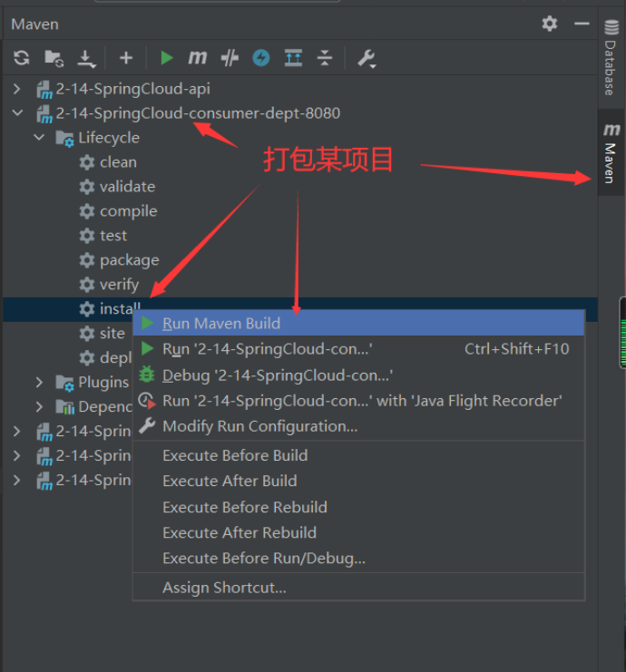Choose Execute Before Run/Debug...
This screenshot has width=626, height=672.
[358, 558]
